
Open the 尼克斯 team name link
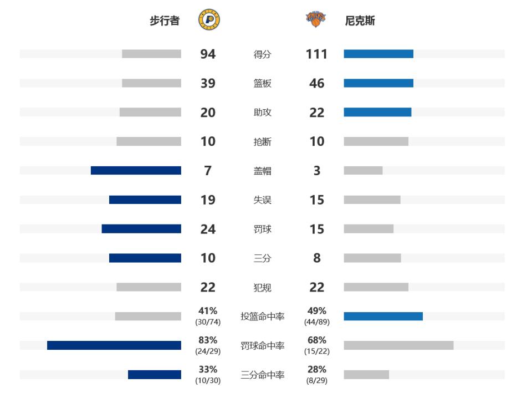360,21
